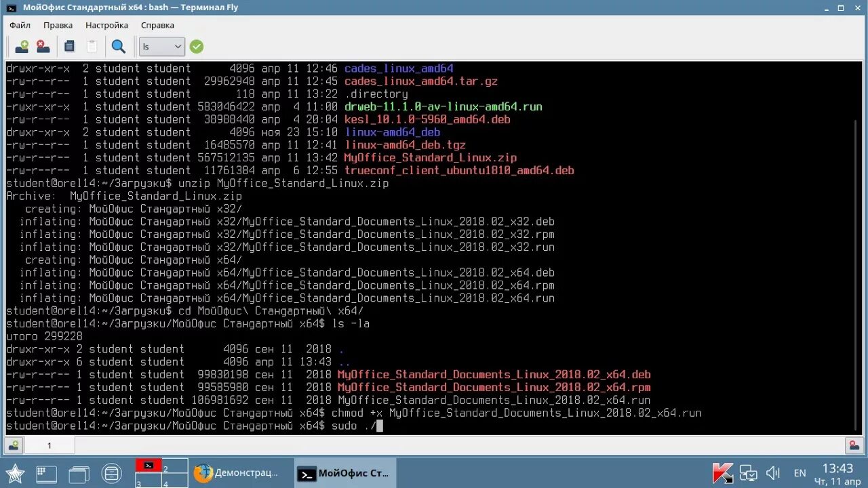Viewport: 868px width, 488px height.
Task: Open the Правка menu
Action: pyautogui.click(x=58, y=25)
